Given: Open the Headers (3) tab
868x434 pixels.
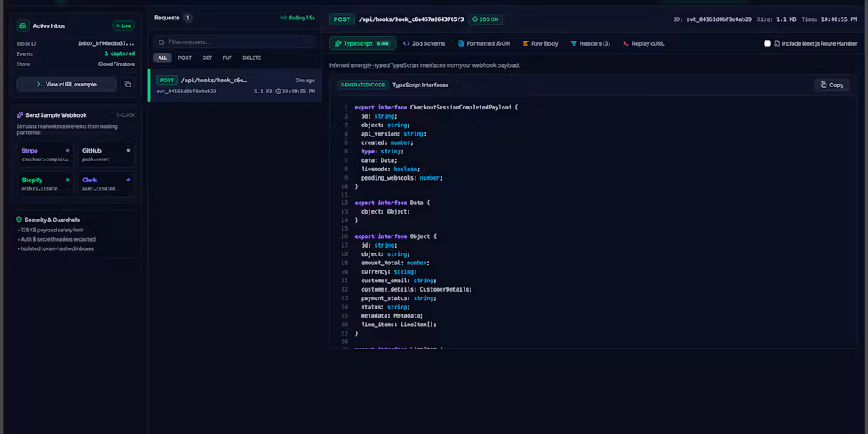Looking at the screenshot, I should [x=591, y=43].
